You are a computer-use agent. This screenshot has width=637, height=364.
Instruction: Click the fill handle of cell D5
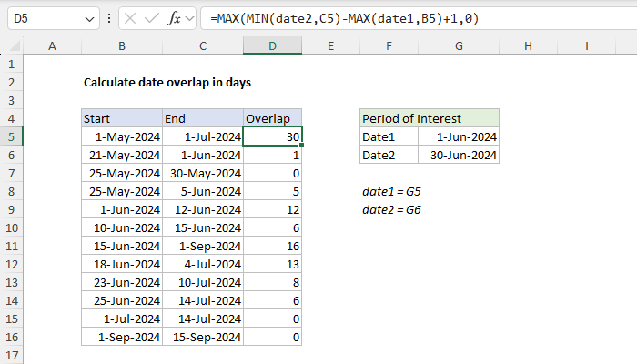[x=302, y=145]
